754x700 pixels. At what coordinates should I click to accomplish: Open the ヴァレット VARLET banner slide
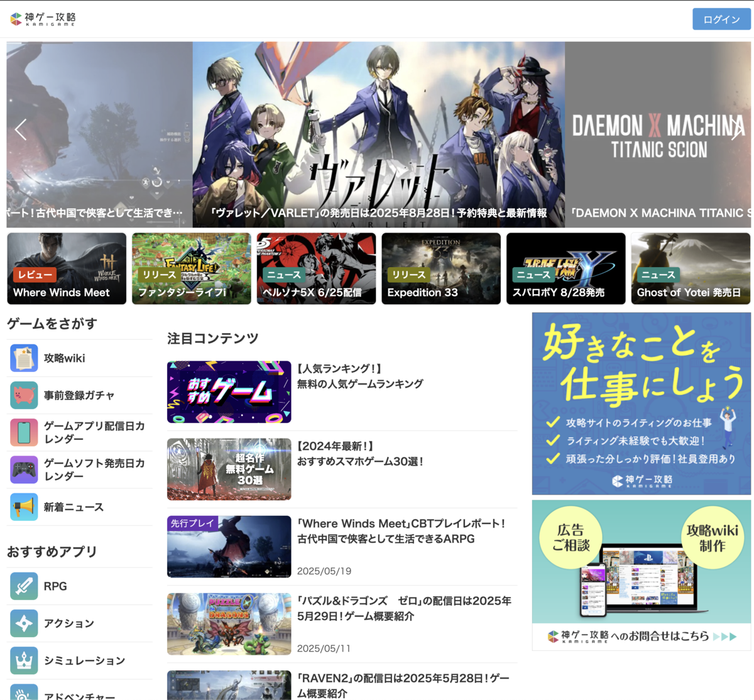coord(378,134)
